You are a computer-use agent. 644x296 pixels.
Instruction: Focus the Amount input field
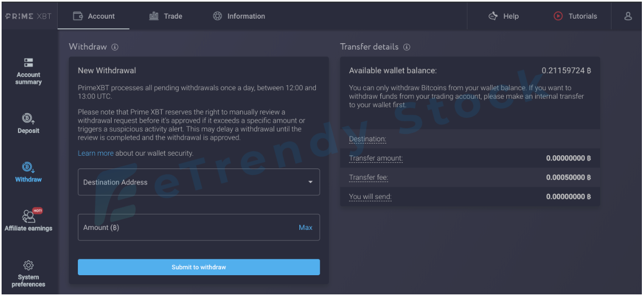(x=199, y=227)
